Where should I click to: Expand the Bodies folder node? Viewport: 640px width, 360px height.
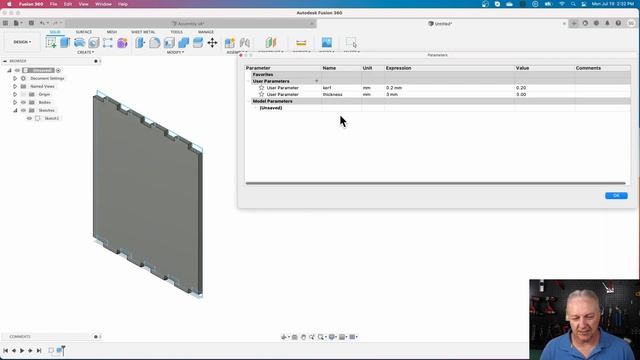point(15,102)
